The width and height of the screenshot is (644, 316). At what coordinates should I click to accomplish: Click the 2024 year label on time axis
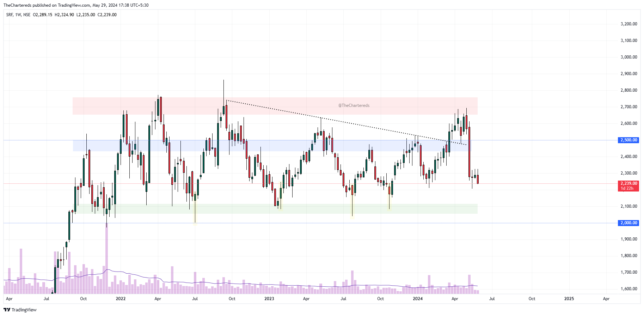coord(418,299)
